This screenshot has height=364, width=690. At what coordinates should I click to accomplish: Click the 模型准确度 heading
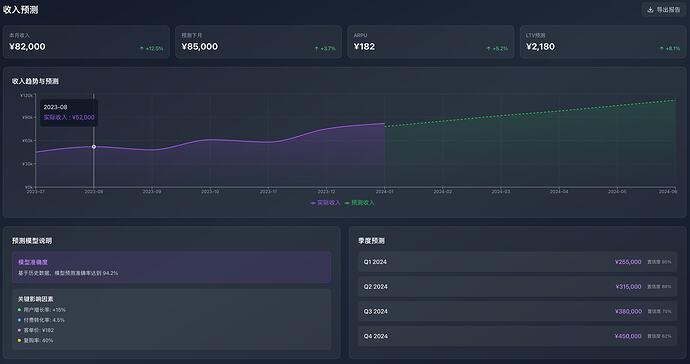click(33, 262)
